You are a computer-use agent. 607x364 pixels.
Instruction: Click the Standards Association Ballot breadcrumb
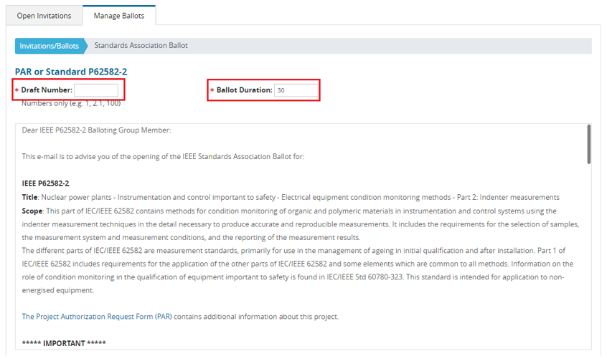tap(141, 46)
